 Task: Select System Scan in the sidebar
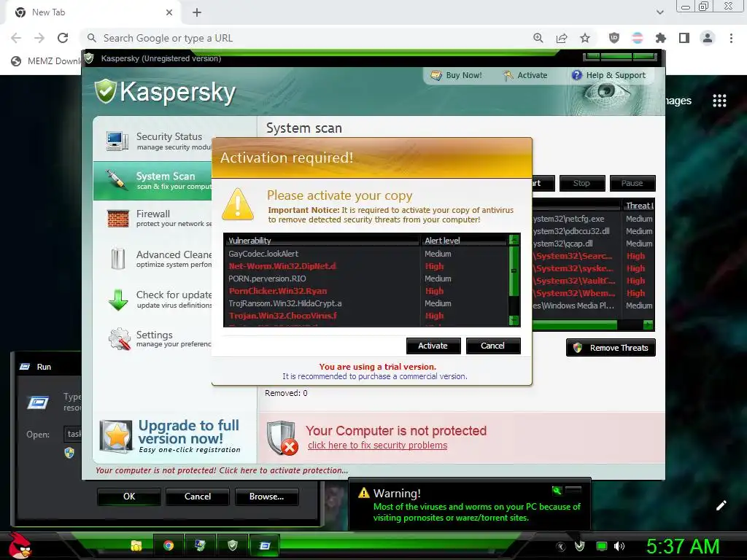coord(152,181)
